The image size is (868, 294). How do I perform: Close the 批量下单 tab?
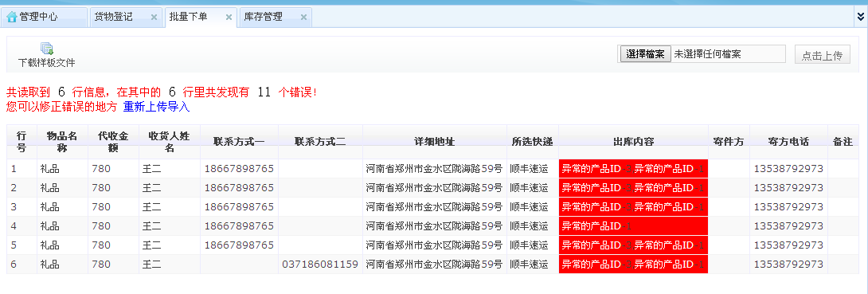coord(229,18)
